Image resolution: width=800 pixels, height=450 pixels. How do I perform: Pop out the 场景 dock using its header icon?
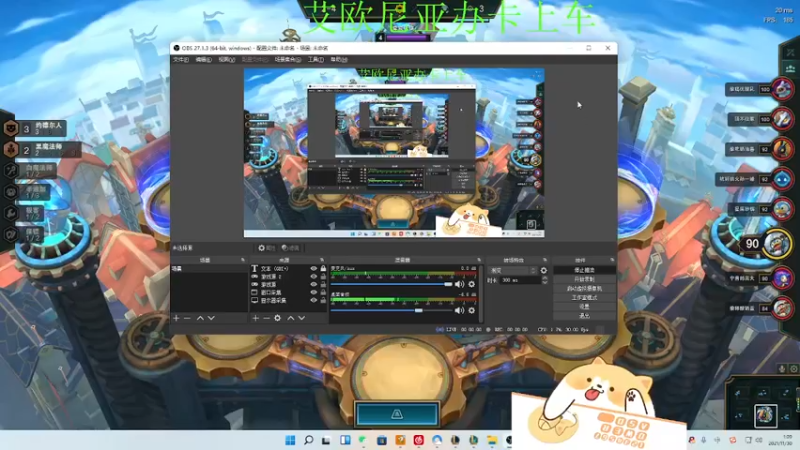243,260
